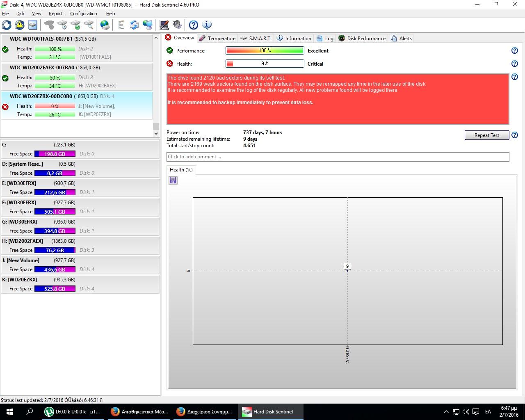
Task: Click the notepad report toolbar icon
Action: [121, 25]
